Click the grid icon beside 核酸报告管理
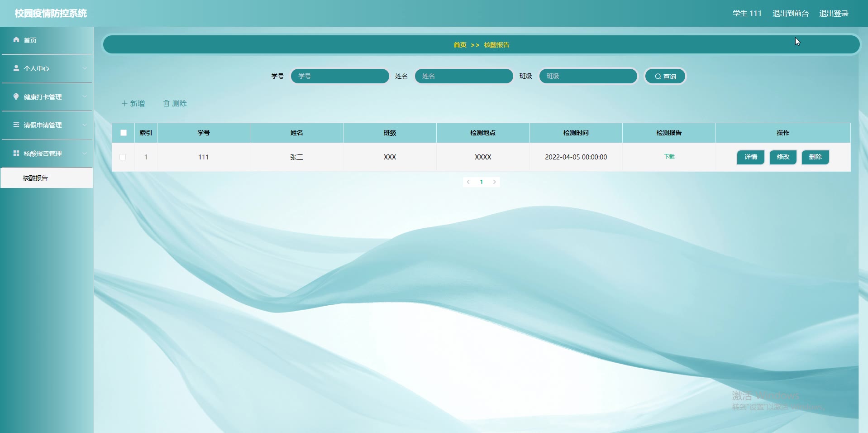This screenshot has width=868, height=433. coord(16,153)
